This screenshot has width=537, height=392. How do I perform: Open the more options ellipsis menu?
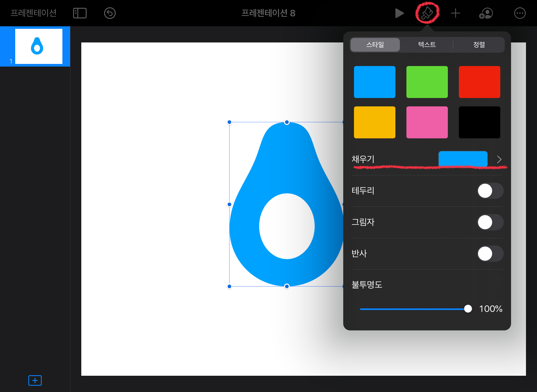click(520, 13)
